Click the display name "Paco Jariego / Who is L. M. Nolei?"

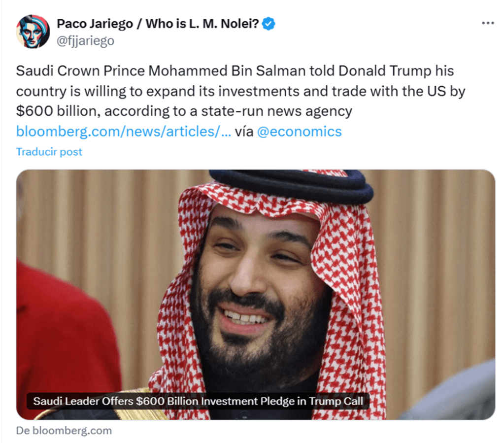click(x=158, y=24)
